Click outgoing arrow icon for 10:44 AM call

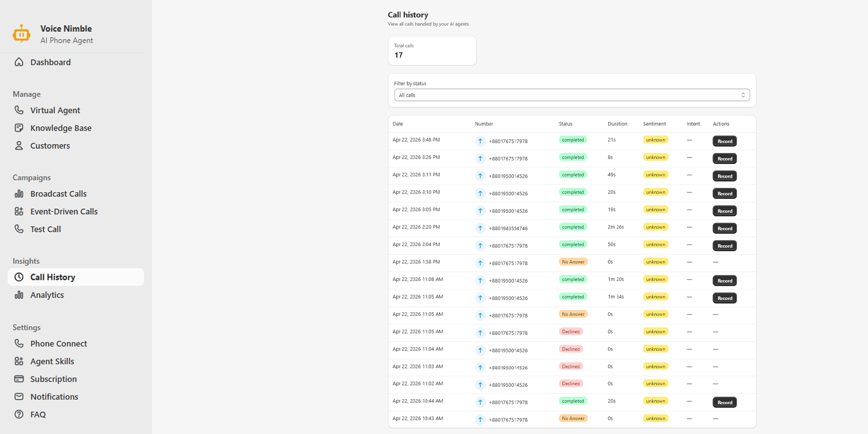[480, 402]
